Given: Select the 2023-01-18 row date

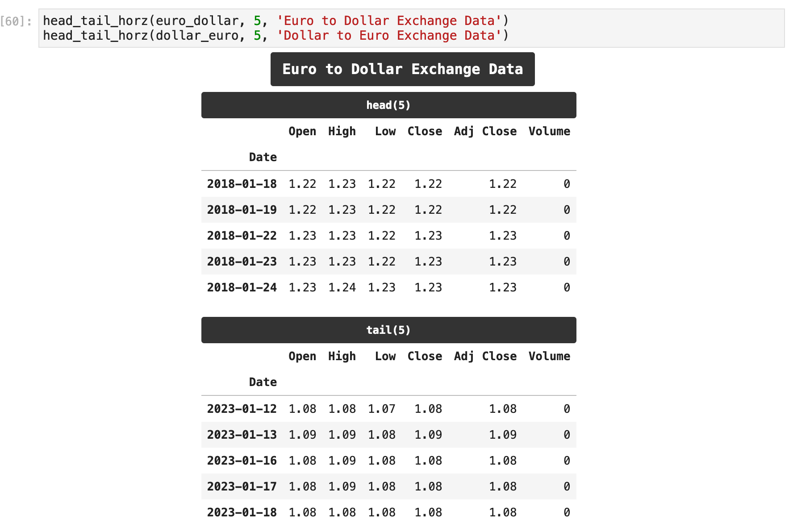Looking at the screenshot, I should [x=242, y=512].
